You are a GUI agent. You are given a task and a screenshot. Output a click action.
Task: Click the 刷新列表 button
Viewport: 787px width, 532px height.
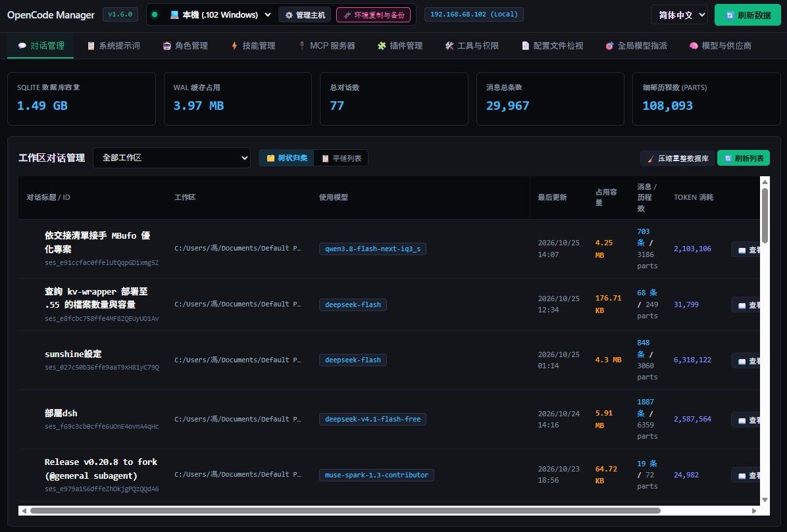[x=744, y=158]
